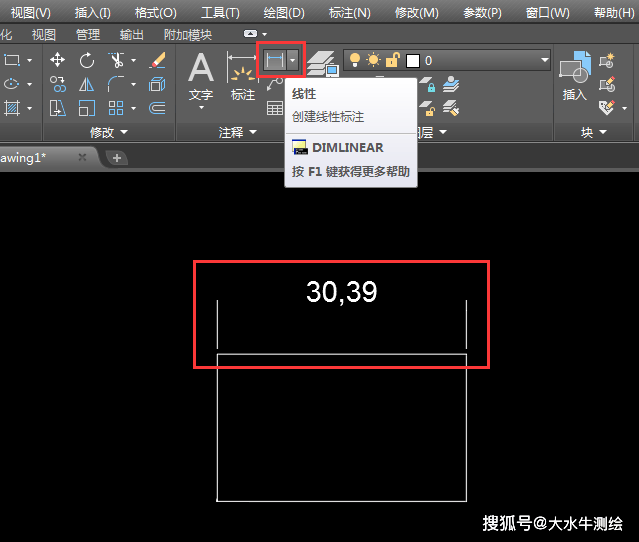Select the Mirror tool
The width and height of the screenshot is (639, 542).
tap(87, 85)
